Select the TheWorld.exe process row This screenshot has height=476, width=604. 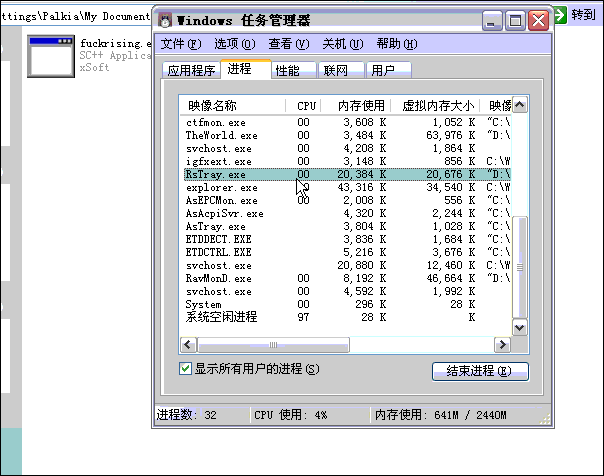pos(347,136)
